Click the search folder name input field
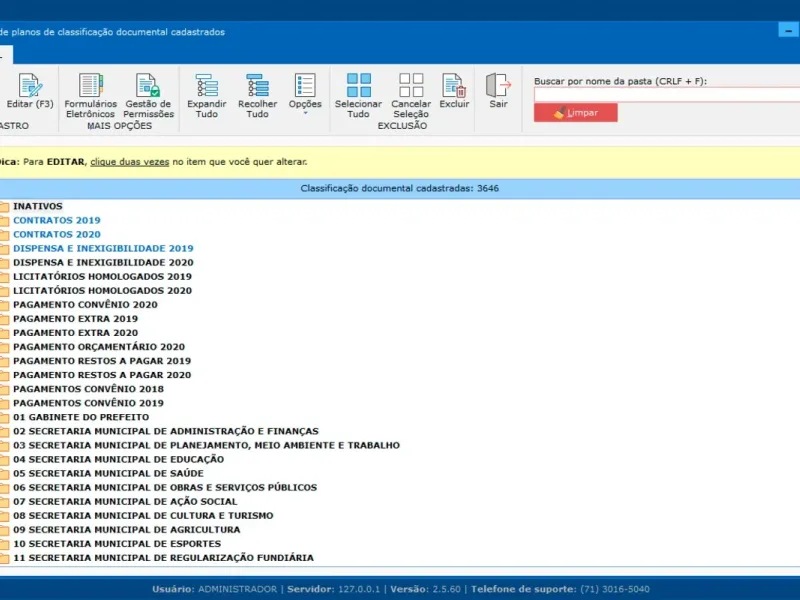Viewport: 800px width, 600px height. point(666,94)
